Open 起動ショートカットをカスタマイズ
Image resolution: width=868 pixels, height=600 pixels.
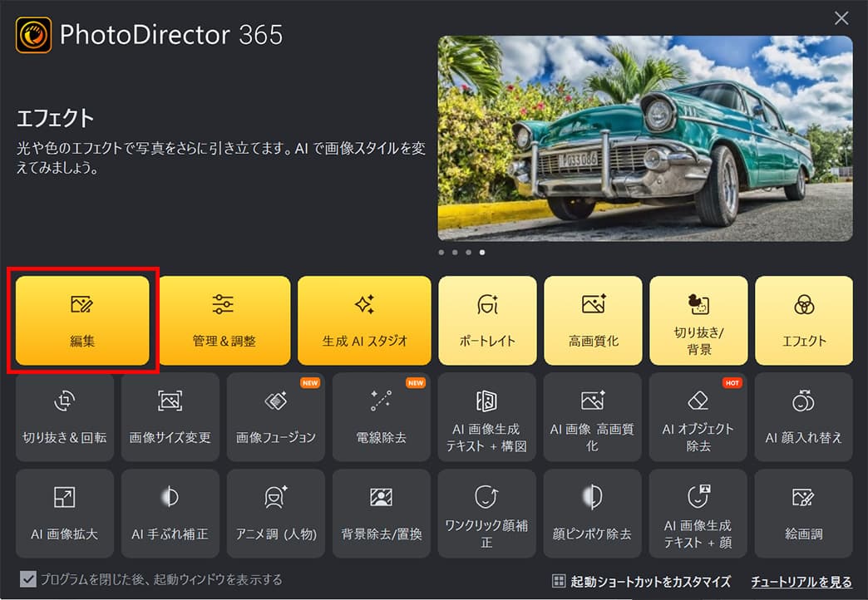point(648,581)
